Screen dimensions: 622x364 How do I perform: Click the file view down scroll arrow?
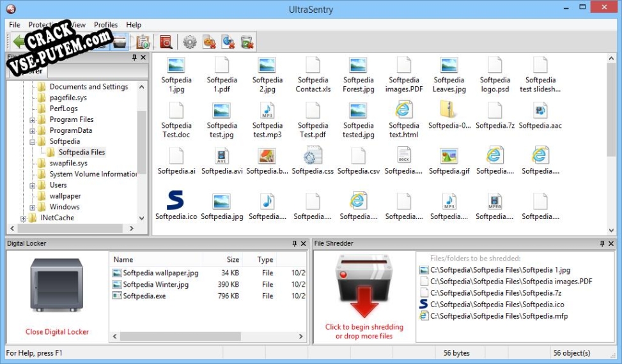coord(611,230)
